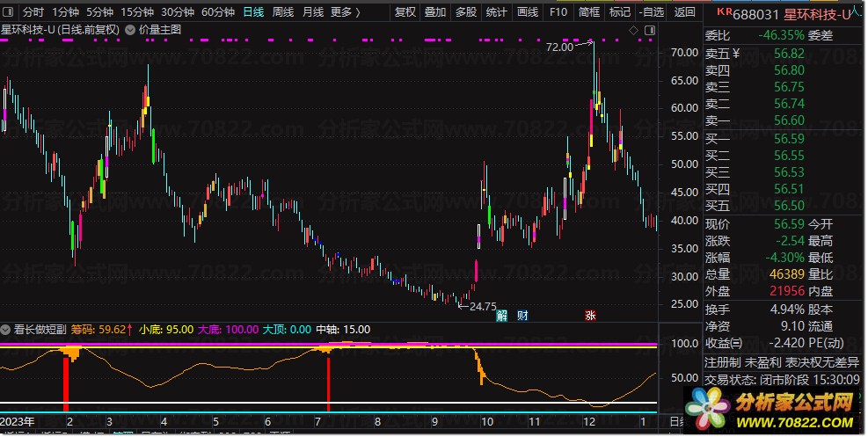Click the 大顶: 0.00 indicator value
Image resolution: width=868 pixels, height=437 pixels.
[287, 330]
